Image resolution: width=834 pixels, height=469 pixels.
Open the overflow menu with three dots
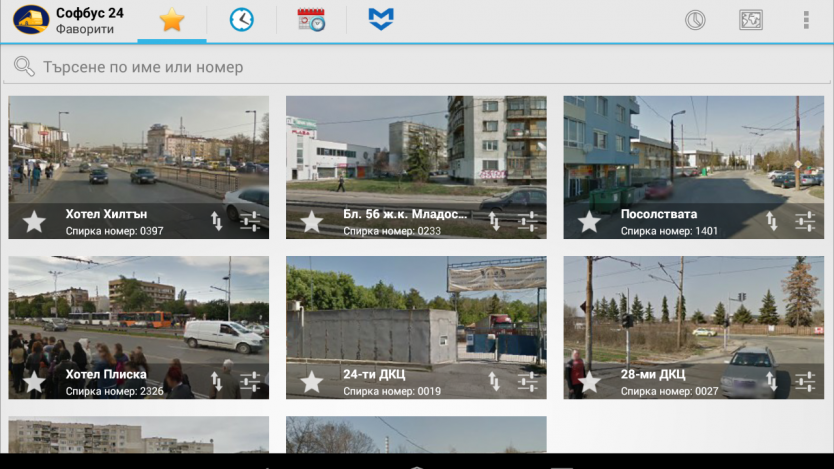(806, 20)
